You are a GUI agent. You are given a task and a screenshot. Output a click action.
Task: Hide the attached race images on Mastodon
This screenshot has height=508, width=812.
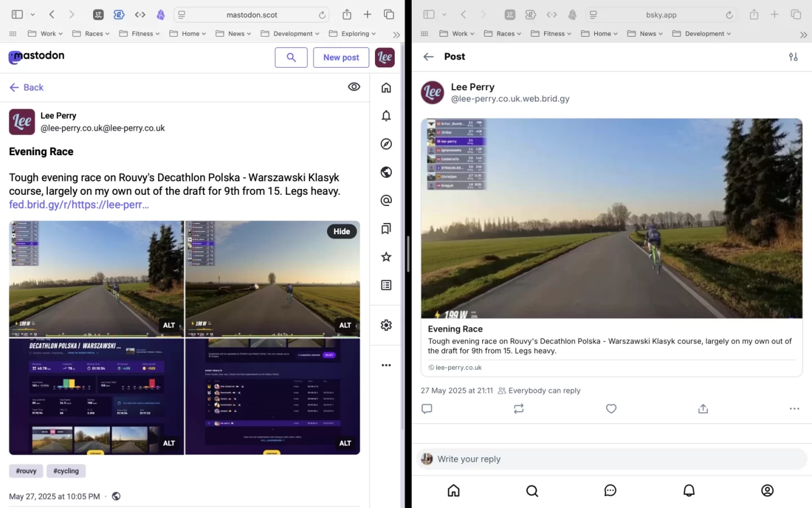click(342, 231)
